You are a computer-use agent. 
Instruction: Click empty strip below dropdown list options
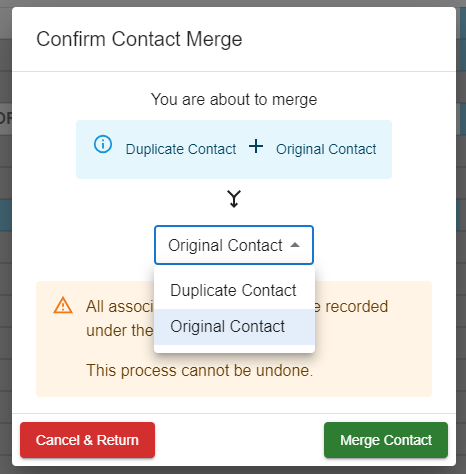234,349
